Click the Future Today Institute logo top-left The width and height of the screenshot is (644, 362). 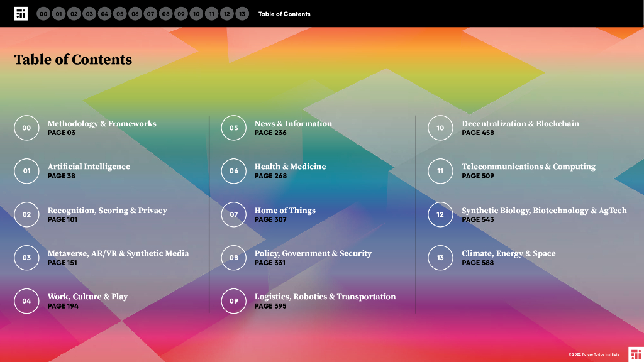pos(21,14)
